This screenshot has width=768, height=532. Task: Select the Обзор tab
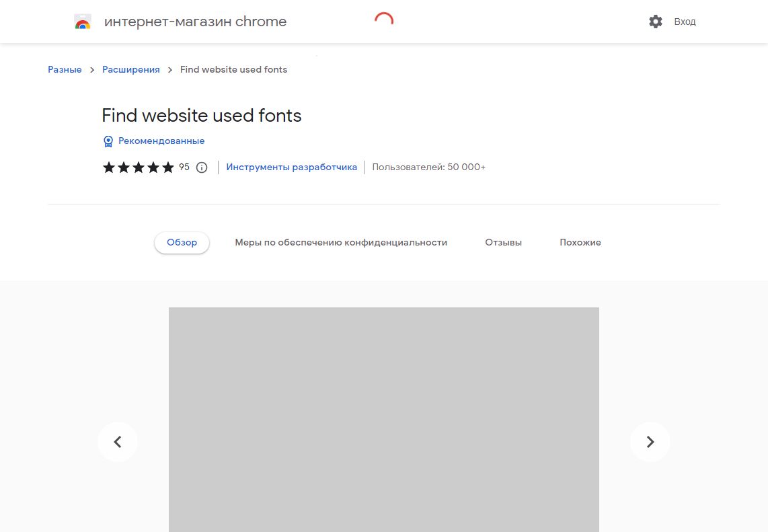pos(182,243)
